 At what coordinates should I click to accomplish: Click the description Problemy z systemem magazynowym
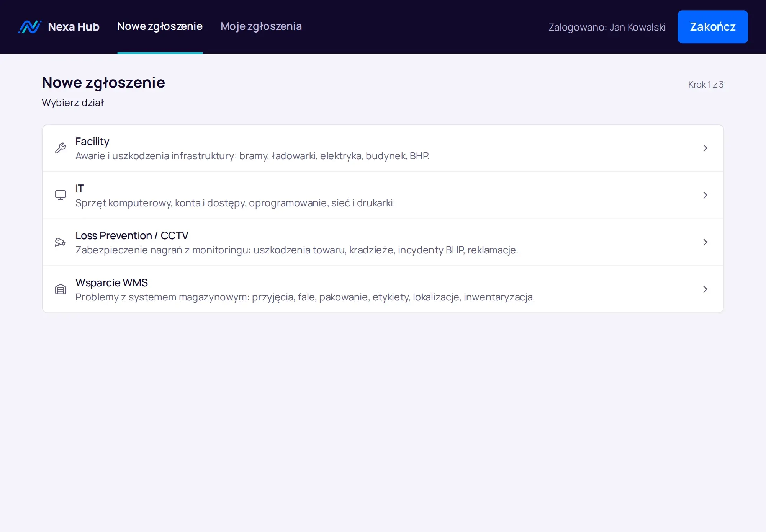pyautogui.click(x=305, y=297)
